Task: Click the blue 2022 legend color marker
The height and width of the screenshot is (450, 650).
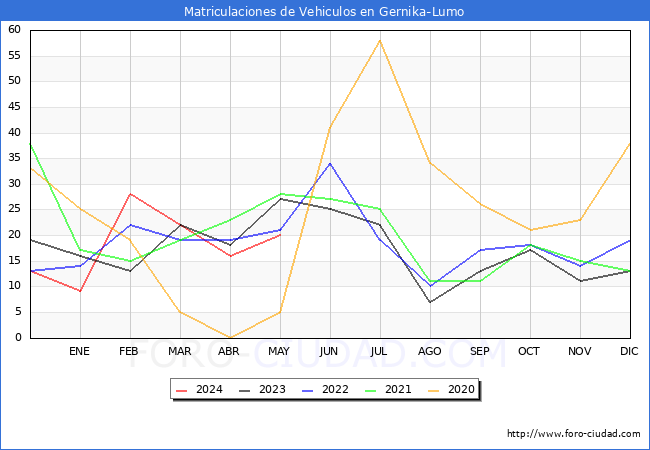Action: [308, 390]
